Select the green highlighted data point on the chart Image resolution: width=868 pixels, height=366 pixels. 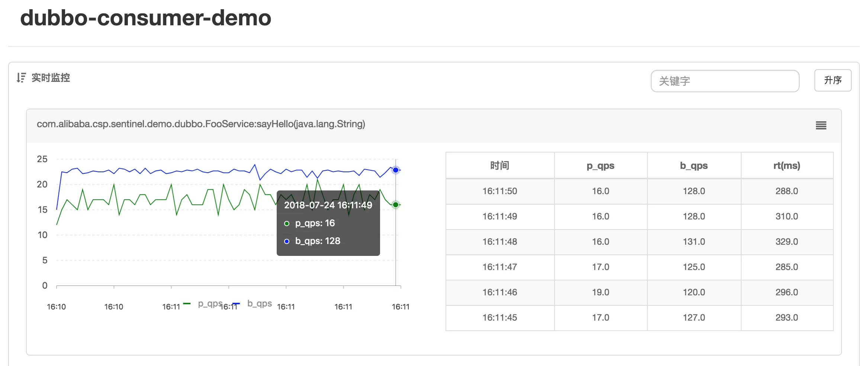tap(395, 204)
